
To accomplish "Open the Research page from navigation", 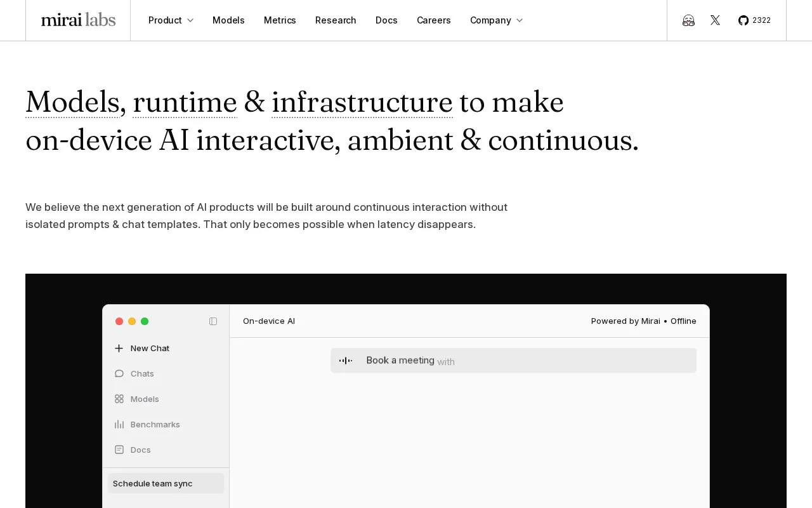I will 336,20.
